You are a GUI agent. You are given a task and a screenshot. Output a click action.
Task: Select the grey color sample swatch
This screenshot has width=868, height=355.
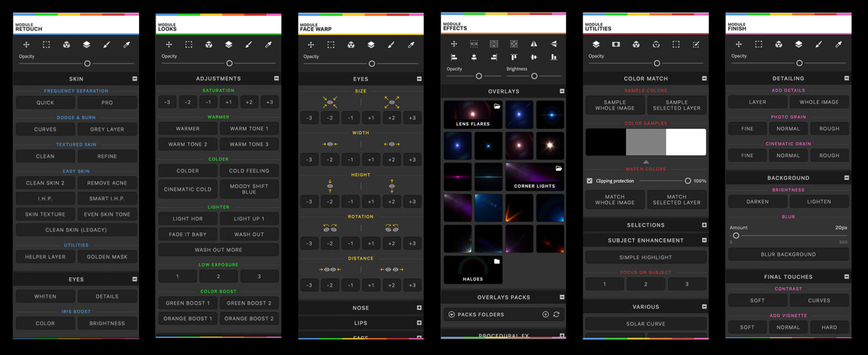[646, 142]
